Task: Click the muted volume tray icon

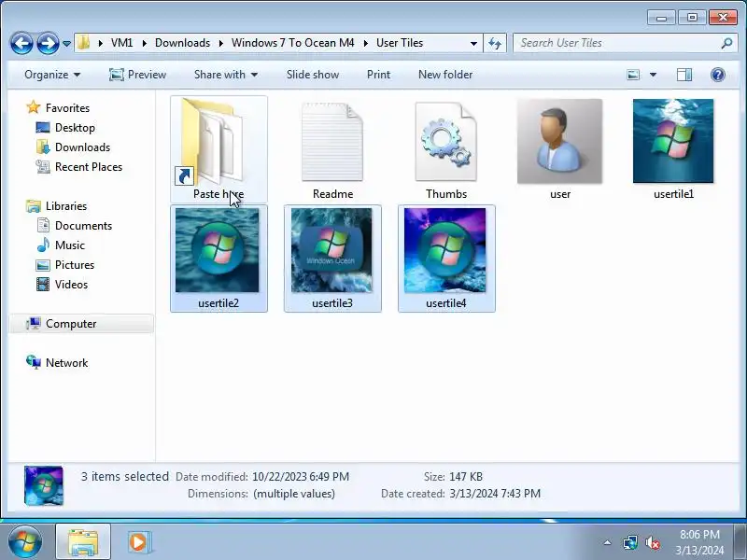Action: pos(652,542)
